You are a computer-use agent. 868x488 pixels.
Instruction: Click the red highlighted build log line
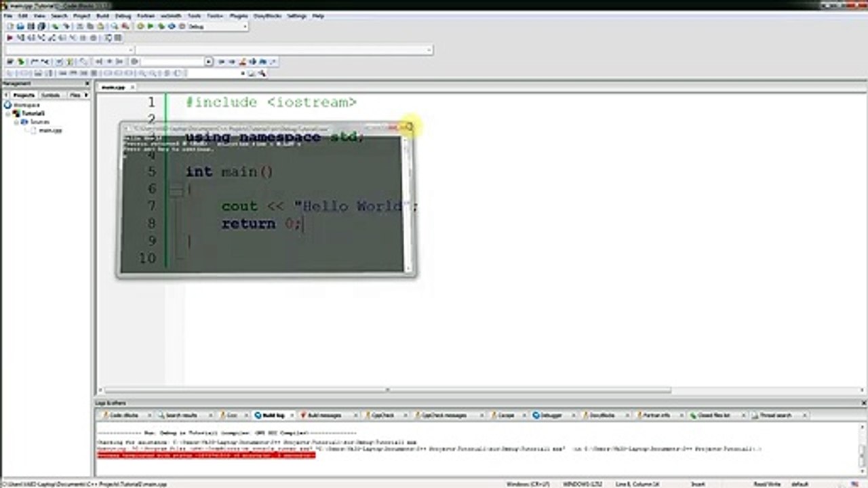pos(206,455)
